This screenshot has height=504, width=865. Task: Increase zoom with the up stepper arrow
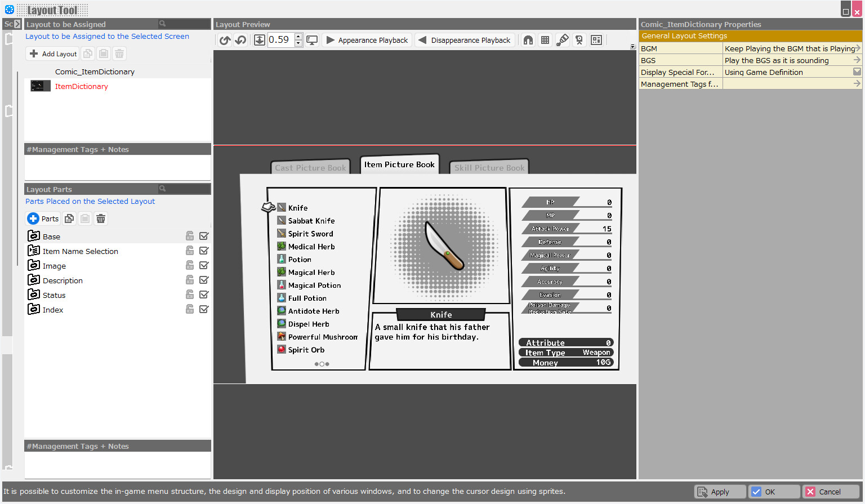tap(297, 37)
